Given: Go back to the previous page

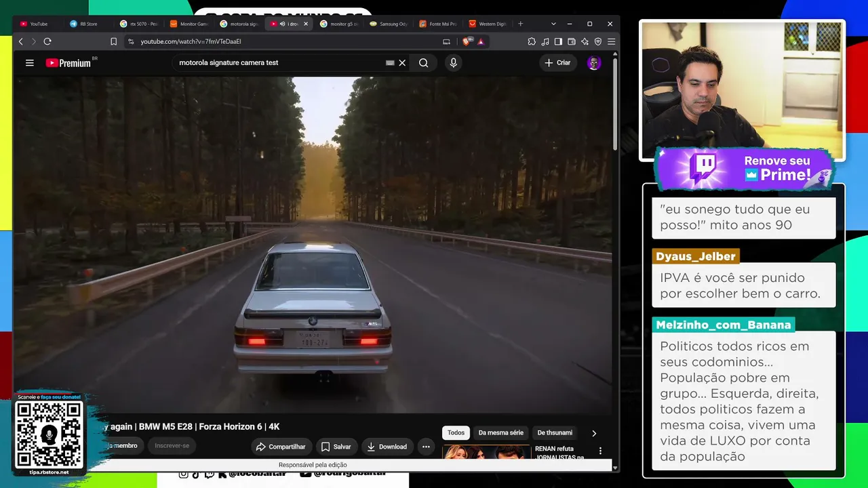Looking at the screenshot, I should coord(21,41).
